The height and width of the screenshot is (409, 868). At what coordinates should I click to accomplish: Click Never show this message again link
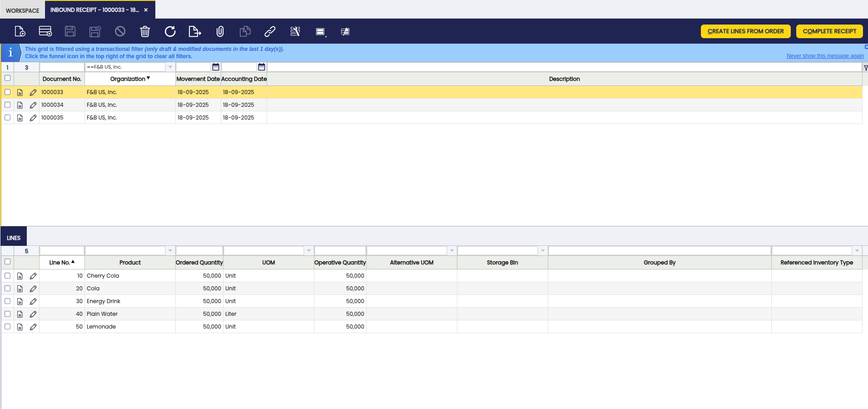pos(825,56)
